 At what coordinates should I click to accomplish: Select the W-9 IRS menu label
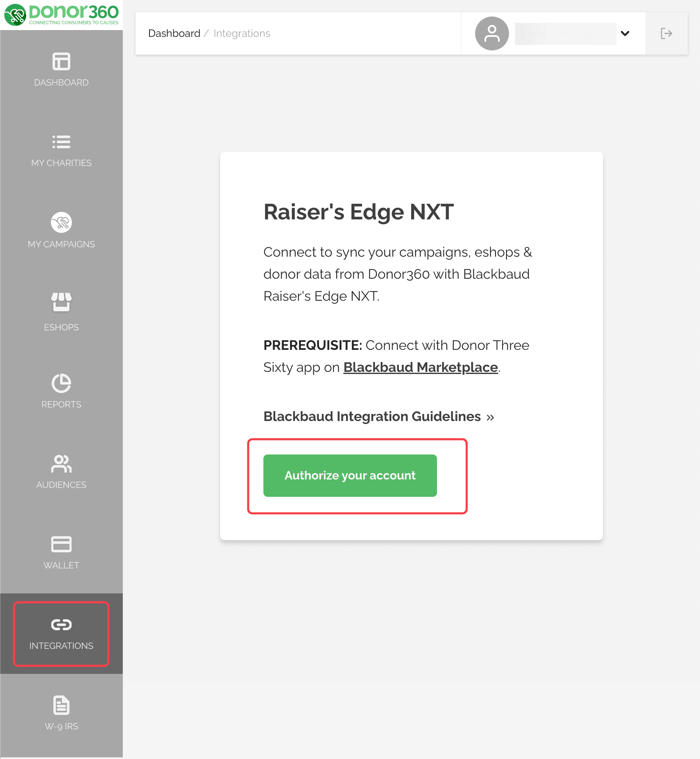(x=61, y=726)
